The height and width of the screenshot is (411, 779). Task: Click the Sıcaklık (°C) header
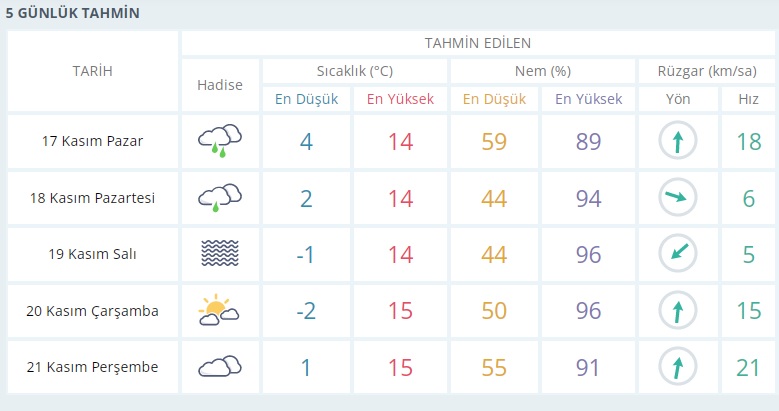pyautogui.click(x=354, y=71)
